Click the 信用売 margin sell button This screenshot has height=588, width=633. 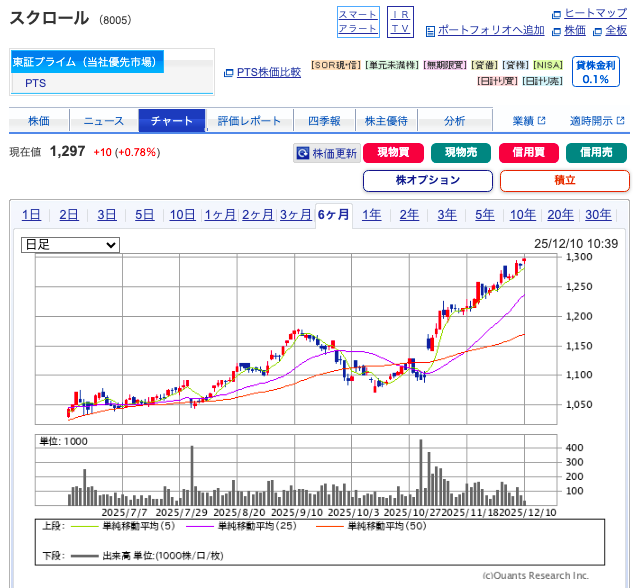point(596,153)
